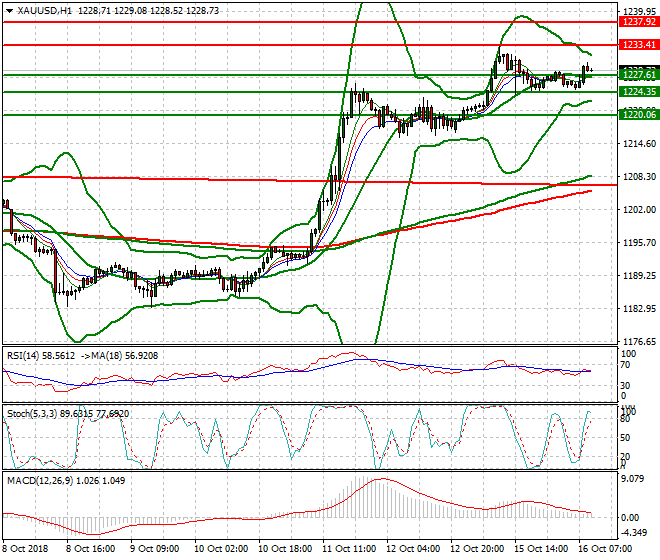Screen dimensions: 660x560
Task: Click the 9.079 MACD scale value
Action: 633,479
